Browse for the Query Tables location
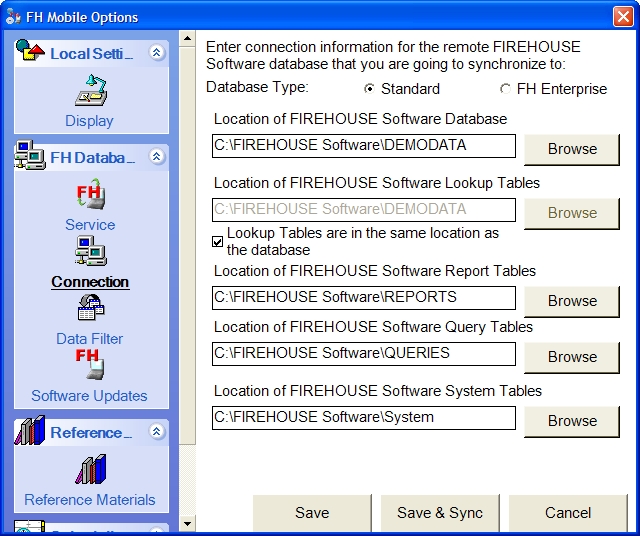Image resolution: width=640 pixels, height=536 pixels. point(572,357)
